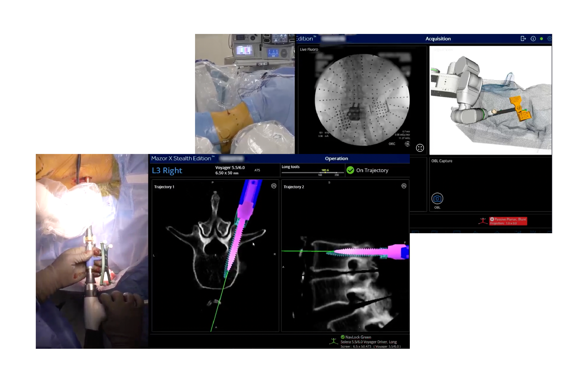Click the Live Fluoro label

309,49
